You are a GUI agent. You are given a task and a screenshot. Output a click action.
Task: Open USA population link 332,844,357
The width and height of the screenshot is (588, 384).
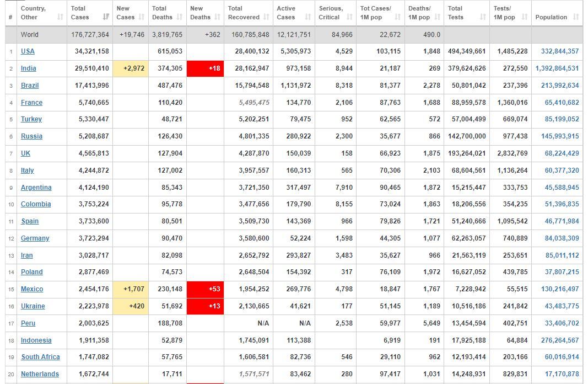[560, 51]
